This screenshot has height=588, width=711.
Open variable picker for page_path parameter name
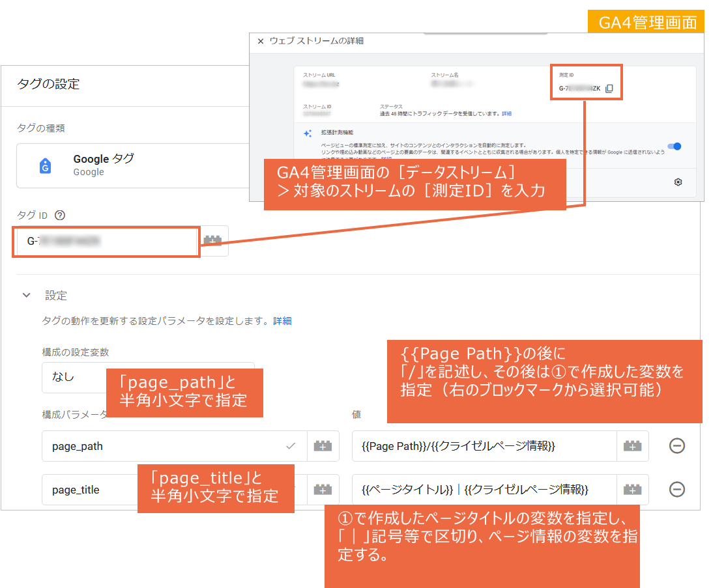(x=323, y=446)
